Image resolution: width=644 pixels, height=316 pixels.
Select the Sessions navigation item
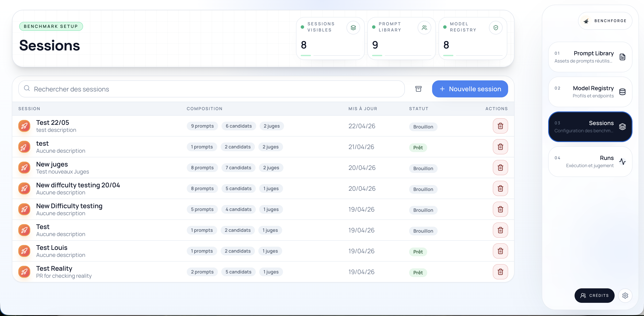pos(590,127)
